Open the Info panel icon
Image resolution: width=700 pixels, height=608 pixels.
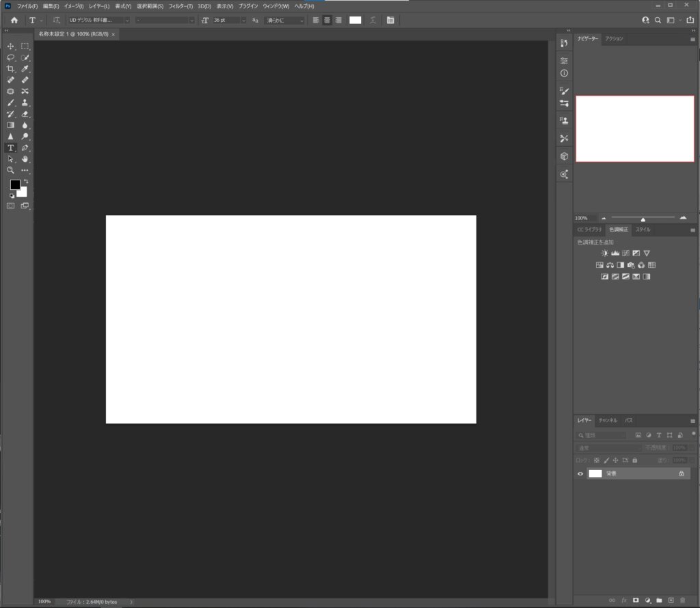564,73
